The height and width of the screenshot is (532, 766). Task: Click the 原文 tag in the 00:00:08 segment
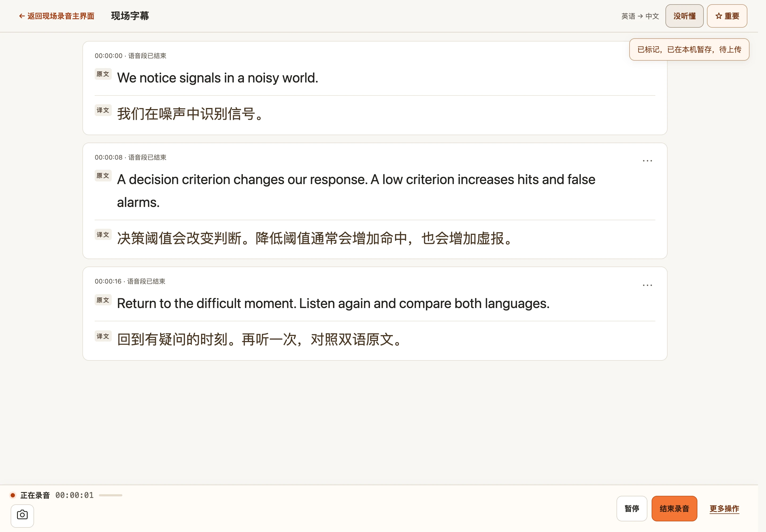click(x=103, y=176)
